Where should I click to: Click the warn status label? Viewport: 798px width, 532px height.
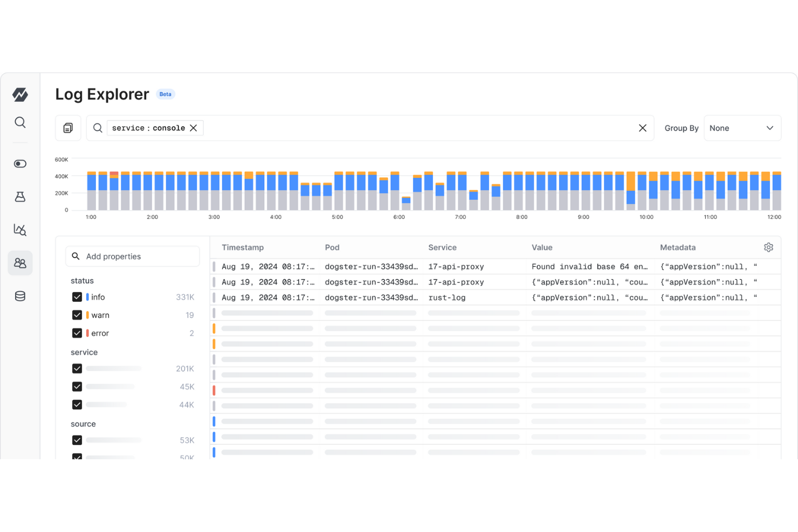pyautogui.click(x=100, y=315)
